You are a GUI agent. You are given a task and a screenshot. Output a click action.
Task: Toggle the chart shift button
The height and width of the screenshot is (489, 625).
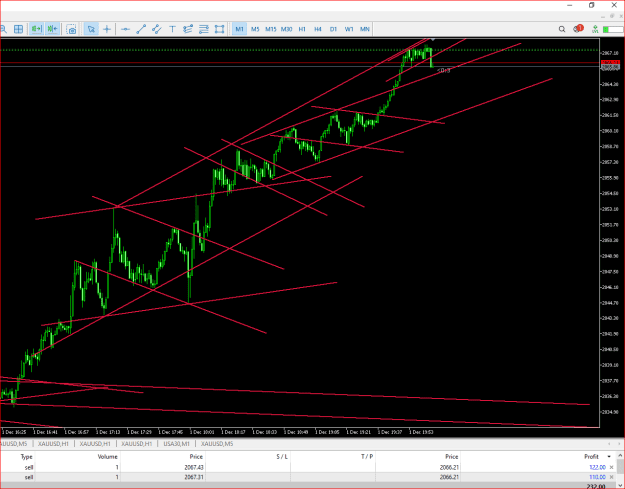click(x=52, y=29)
